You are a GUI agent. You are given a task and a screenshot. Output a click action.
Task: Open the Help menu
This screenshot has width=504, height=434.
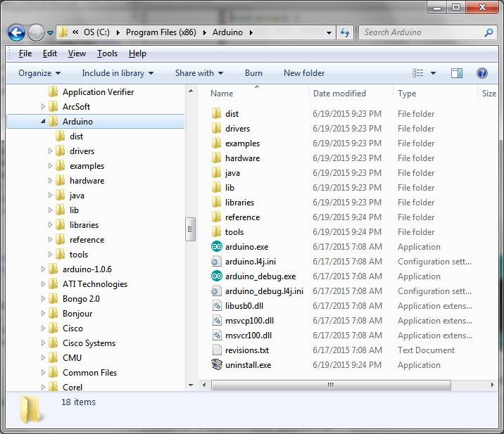click(137, 53)
